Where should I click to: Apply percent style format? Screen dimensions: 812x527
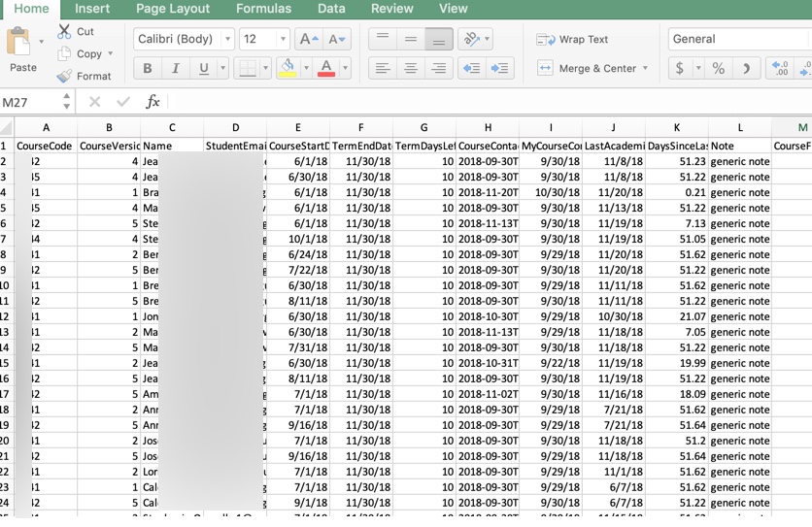click(718, 68)
